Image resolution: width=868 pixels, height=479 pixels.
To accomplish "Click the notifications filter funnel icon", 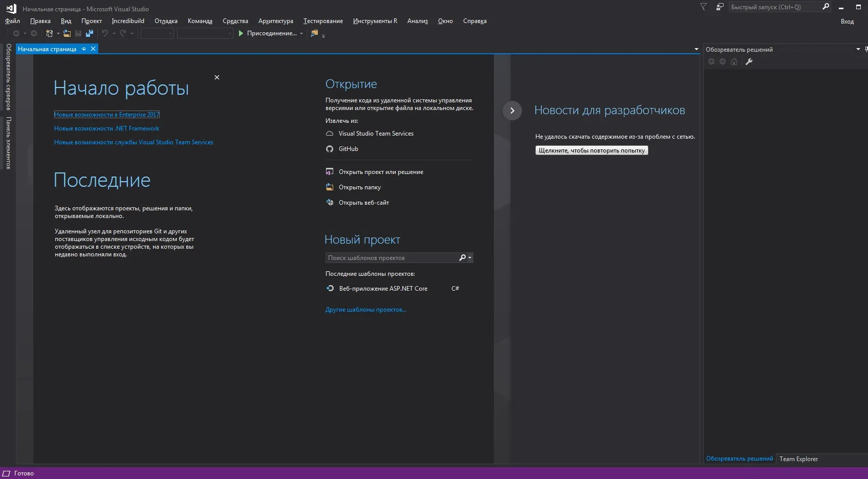I will [x=704, y=7].
